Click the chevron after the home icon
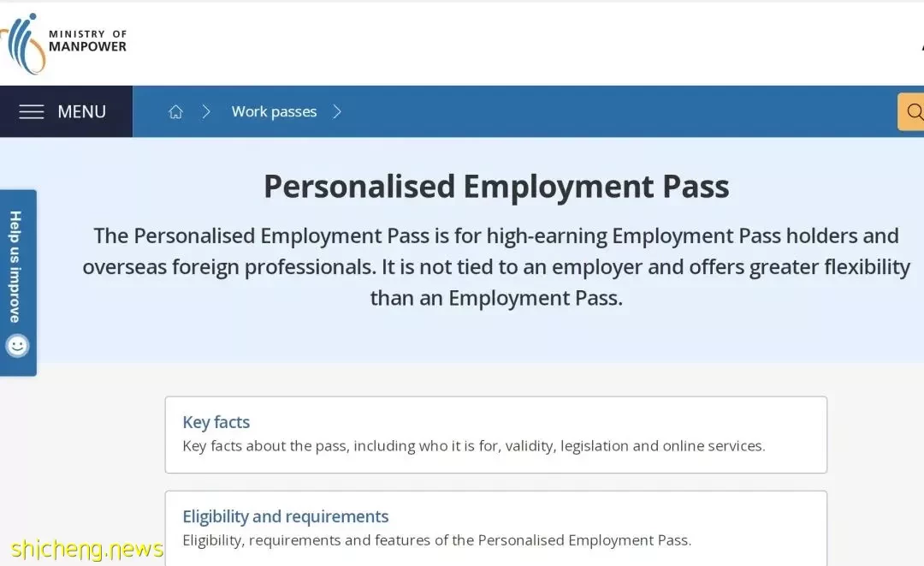The height and width of the screenshot is (566, 924). pos(206,111)
